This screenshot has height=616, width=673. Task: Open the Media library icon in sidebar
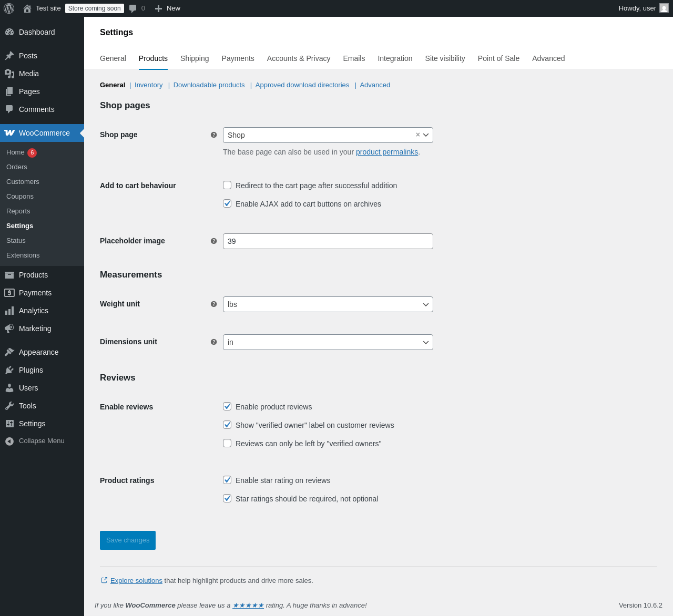pos(9,74)
